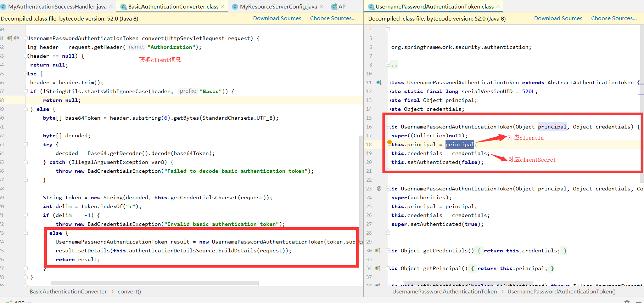Click "Authorization" string in getHeader call
644x303 pixels.
(171, 47)
